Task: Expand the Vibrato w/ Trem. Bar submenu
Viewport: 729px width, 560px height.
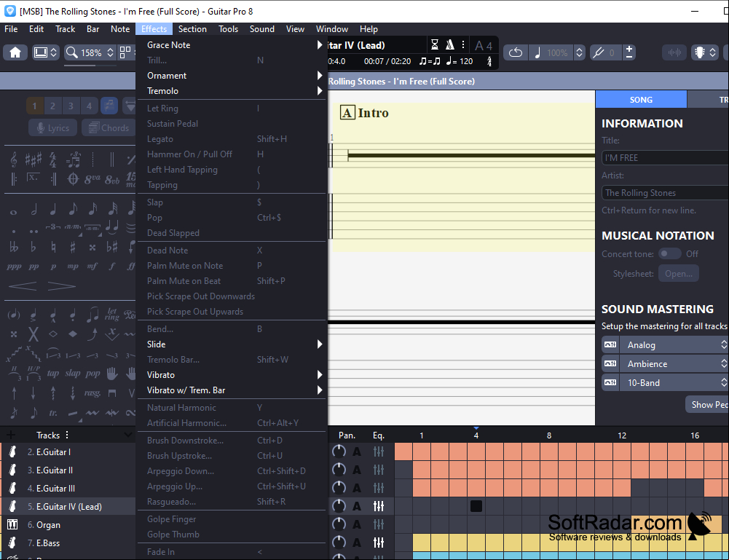Action: click(233, 390)
